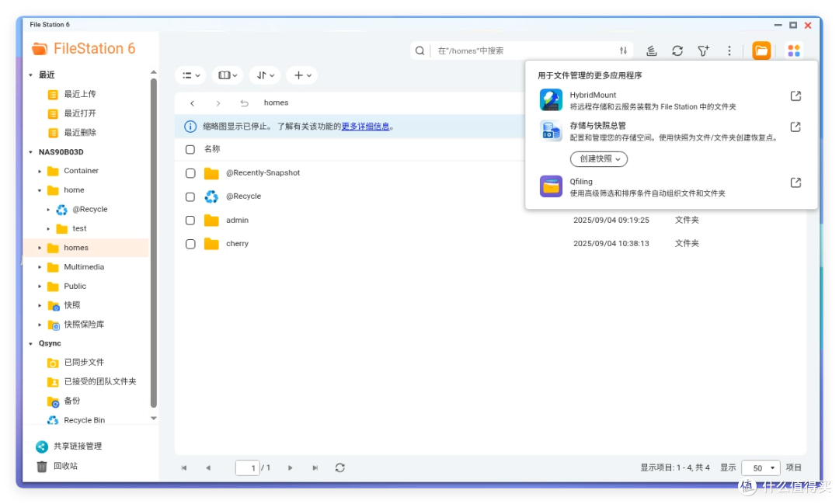Expand the Multimedia folder tree arrow

coord(40,267)
